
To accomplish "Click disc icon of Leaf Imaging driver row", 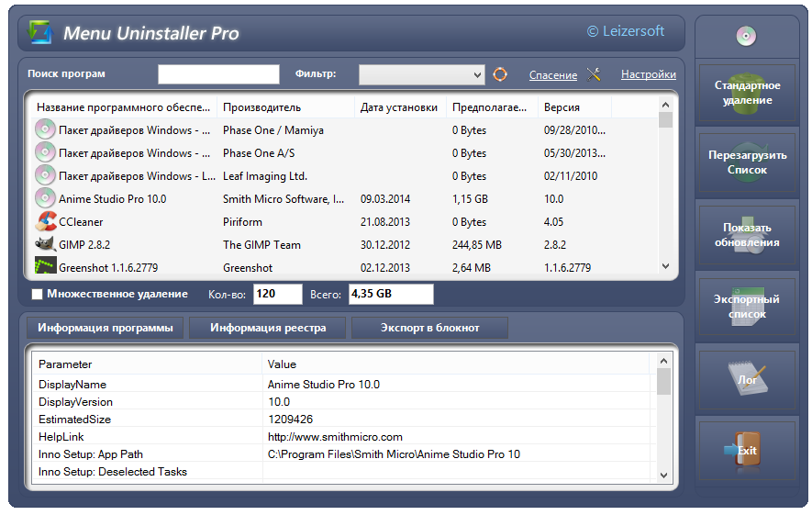I will pos(46,175).
